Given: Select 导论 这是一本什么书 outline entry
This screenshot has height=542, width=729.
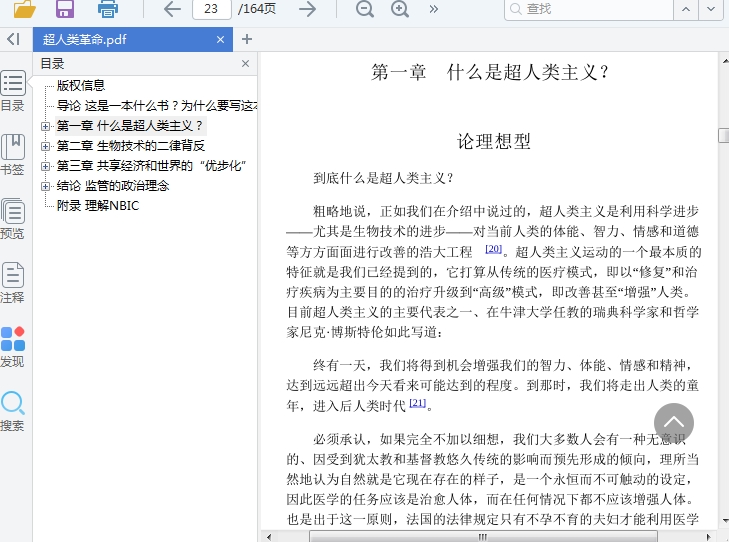Looking at the screenshot, I should 157,106.
